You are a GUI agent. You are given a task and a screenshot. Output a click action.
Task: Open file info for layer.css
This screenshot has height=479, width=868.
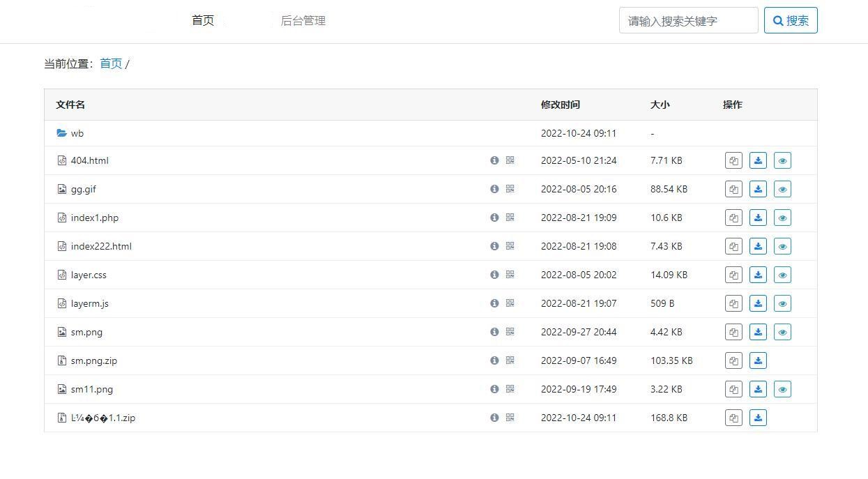click(494, 275)
